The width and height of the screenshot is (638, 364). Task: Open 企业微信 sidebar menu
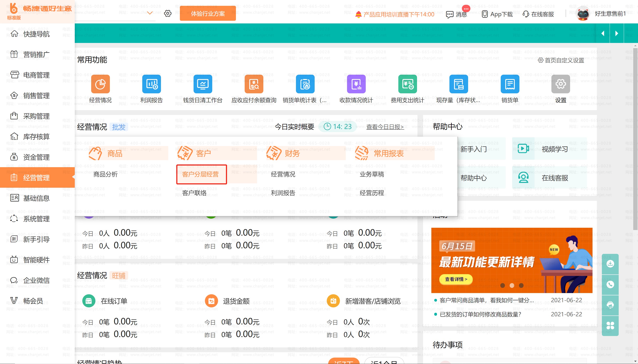pos(37,280)
